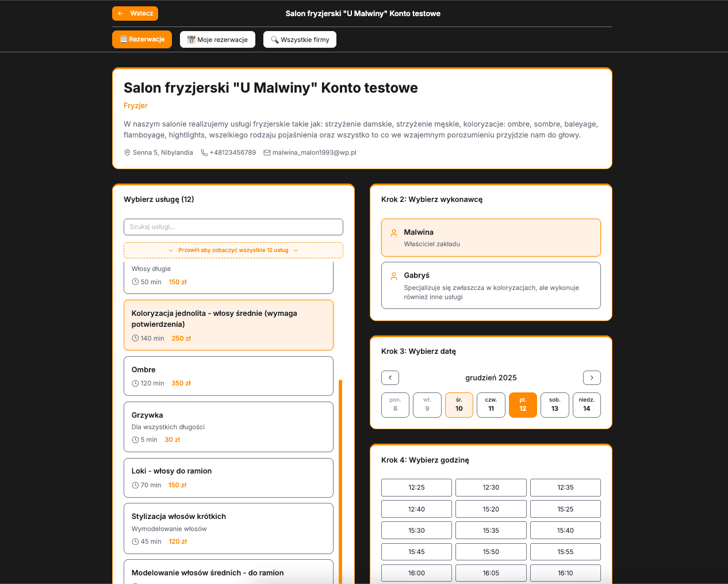Open the Moje rezerwacje tab

tap(217, 40)
